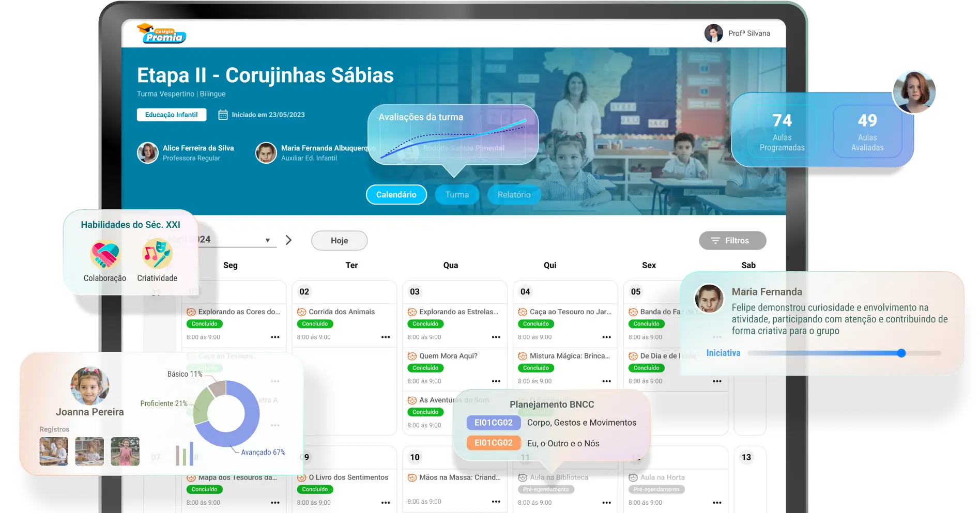Switch to the Relatório tab
This screenshot has height=513, width=980.
point(514,195)
